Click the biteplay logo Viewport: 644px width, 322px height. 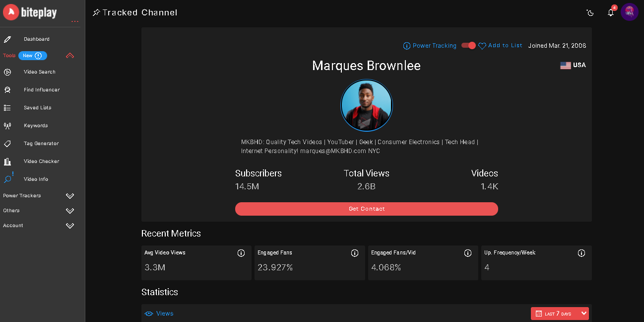tap(30, 12)
